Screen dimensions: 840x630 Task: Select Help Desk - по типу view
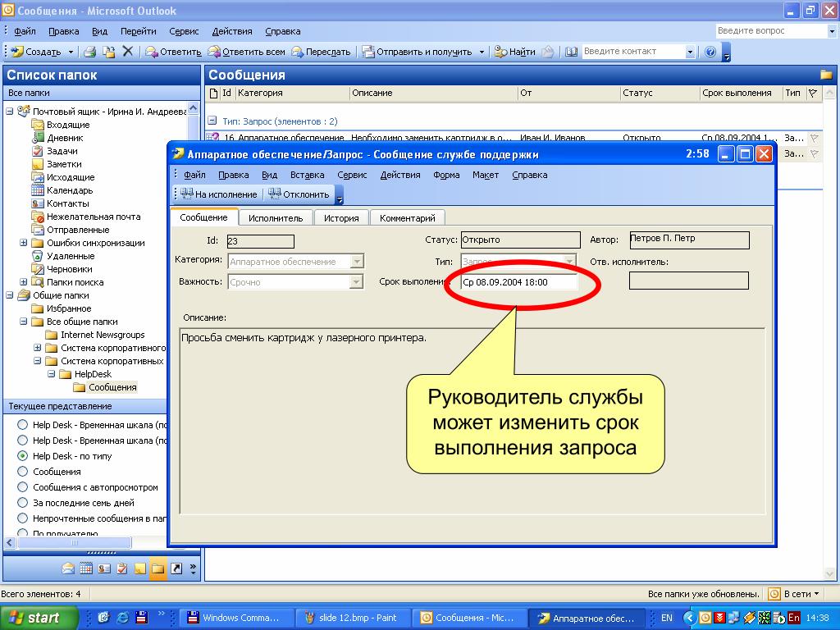tap(22, 456)
